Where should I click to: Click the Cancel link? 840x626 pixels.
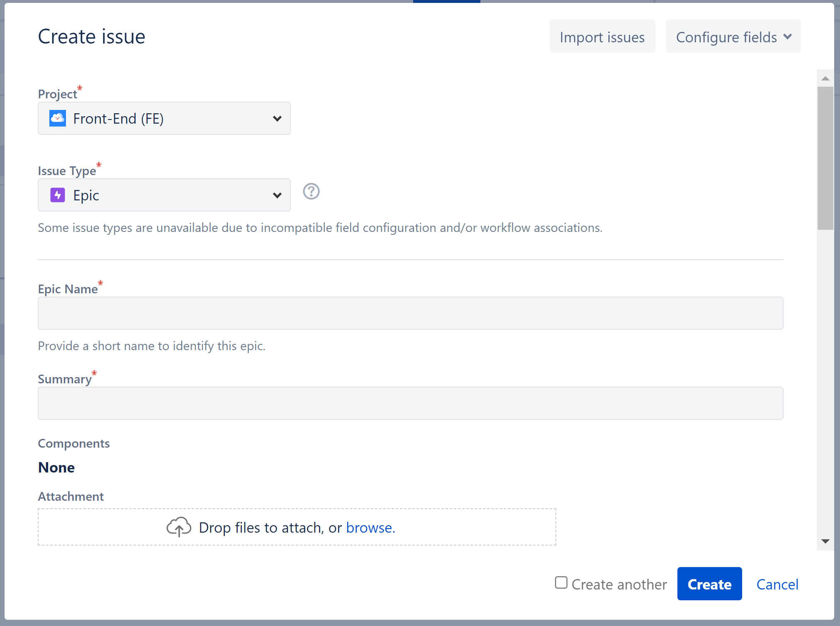tap(777, 584)
